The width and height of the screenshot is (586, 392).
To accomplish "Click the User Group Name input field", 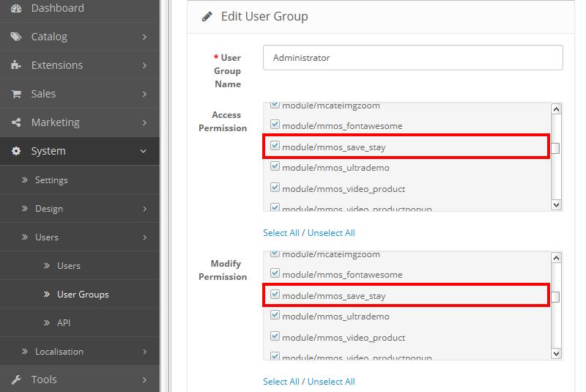I will point(414,58).
